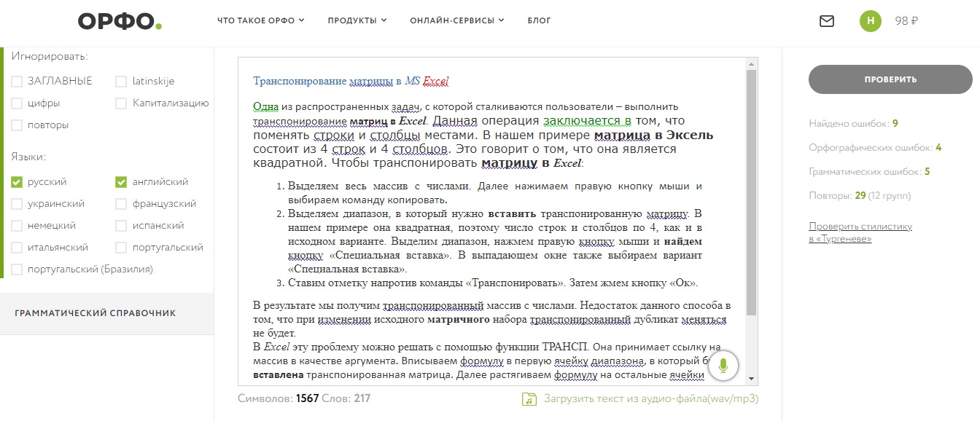
Task: Disable the русский language checkbox
Action: [15, 181]
